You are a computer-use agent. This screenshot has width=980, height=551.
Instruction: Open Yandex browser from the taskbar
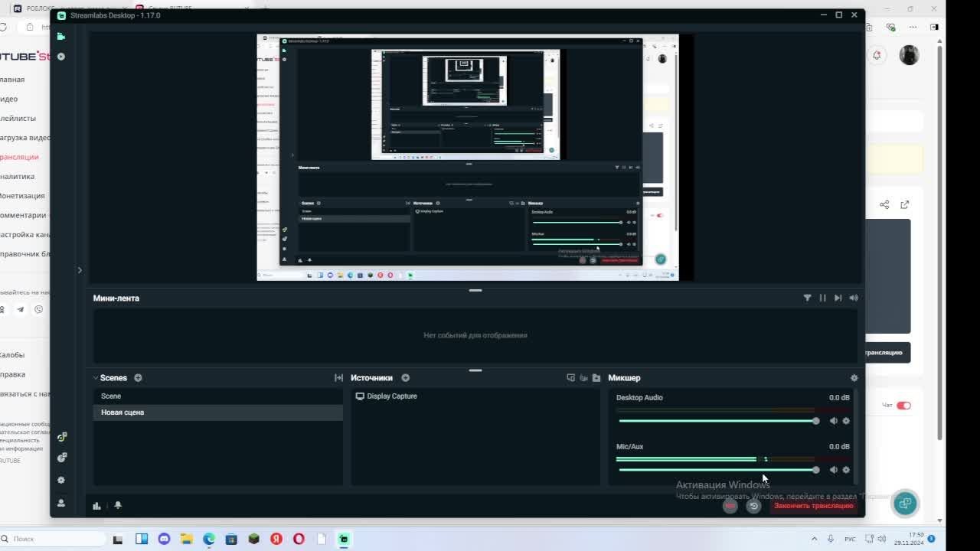(x=276, y=539)
